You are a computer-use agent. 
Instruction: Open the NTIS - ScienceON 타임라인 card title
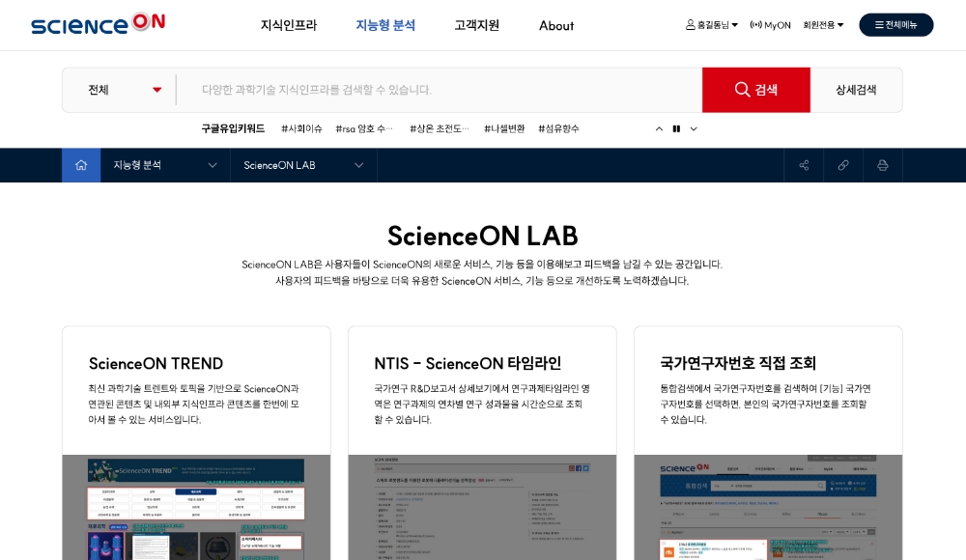coord(468,363)
